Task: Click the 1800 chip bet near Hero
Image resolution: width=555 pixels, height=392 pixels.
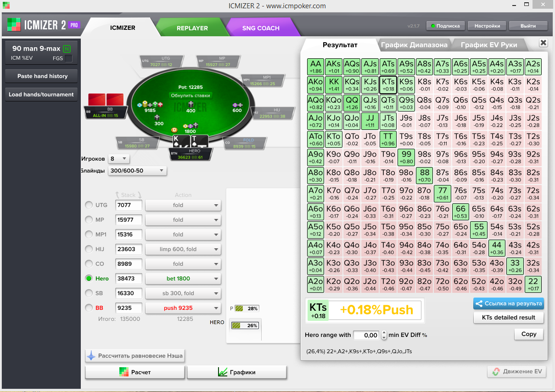Action: [190, 128]
